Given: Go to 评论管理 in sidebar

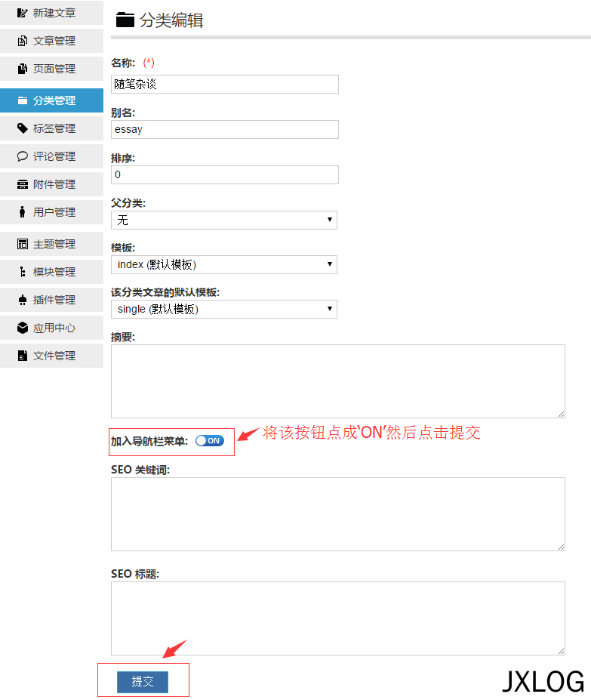Looking at the screenshot, I should click(x=52, y=156).
